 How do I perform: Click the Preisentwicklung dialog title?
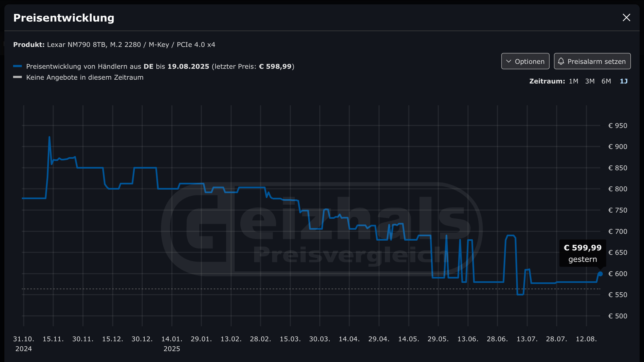[64, 18]
